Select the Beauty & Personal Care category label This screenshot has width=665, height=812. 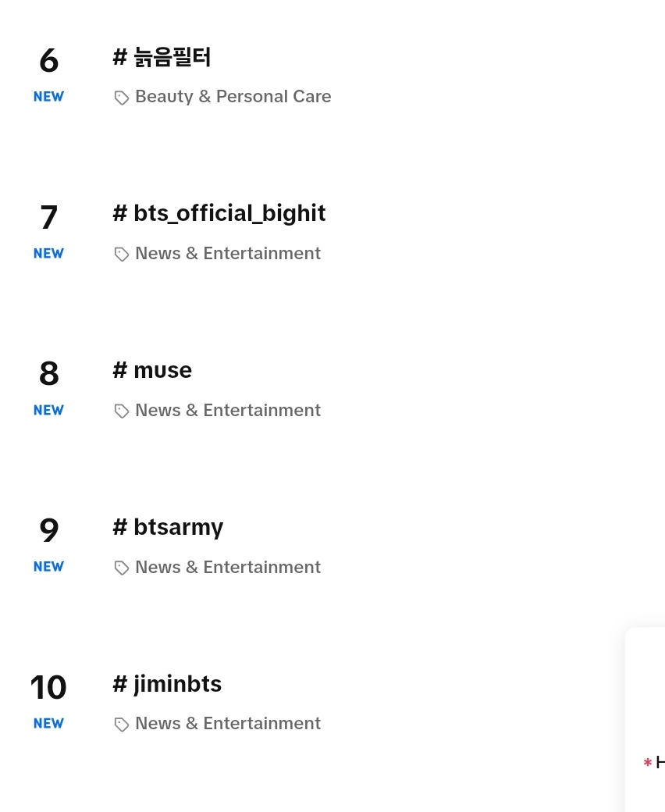pyautogui.click(x=233, y=96)
